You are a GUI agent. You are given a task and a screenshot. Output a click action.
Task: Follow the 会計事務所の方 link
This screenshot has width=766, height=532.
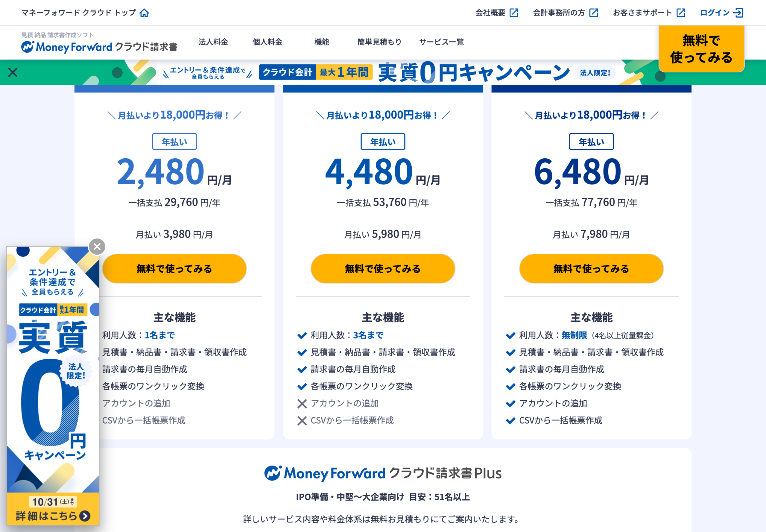point(559,13)
